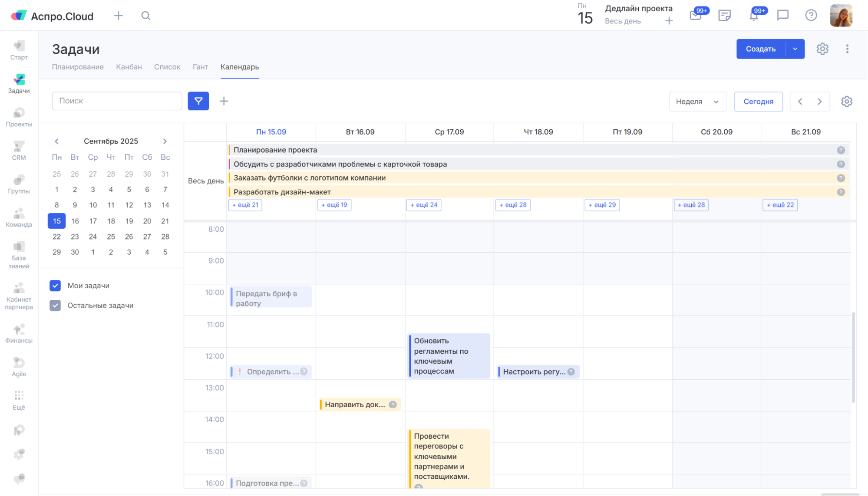868x496 pixels.
Task: Switch to the Канбан tab
Action: tap(129, 67)
